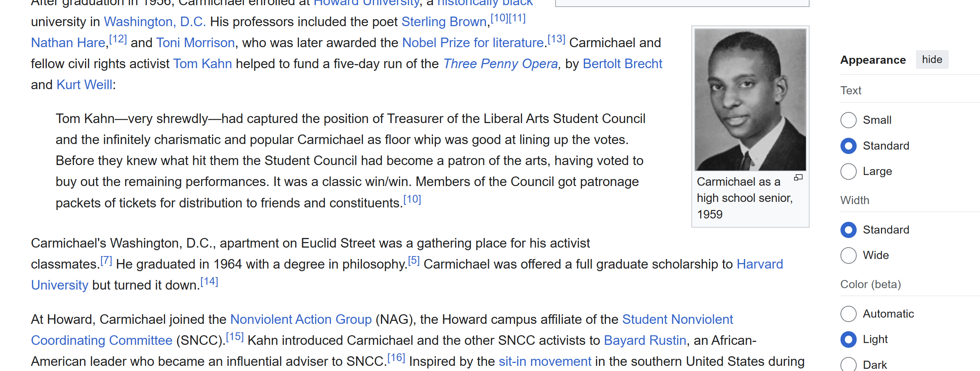
Task: Follow the Nathan Hare link
Action: pyautogui.click(x=68, y=43)
